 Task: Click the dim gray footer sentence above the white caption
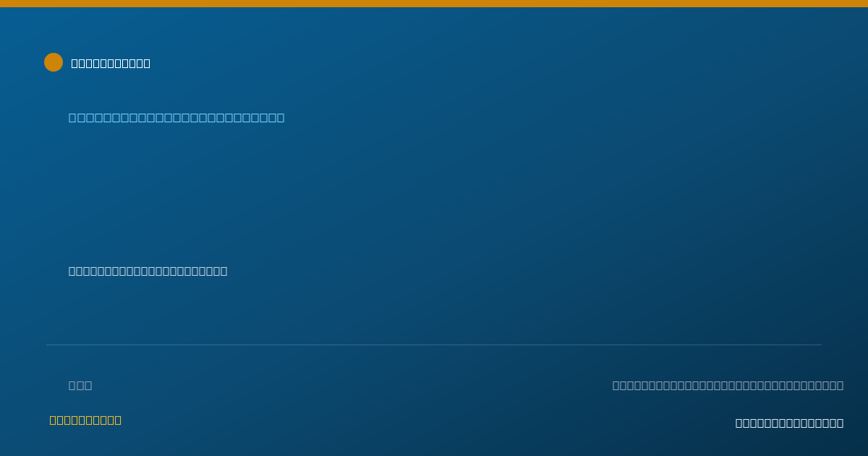coord(728,385)
